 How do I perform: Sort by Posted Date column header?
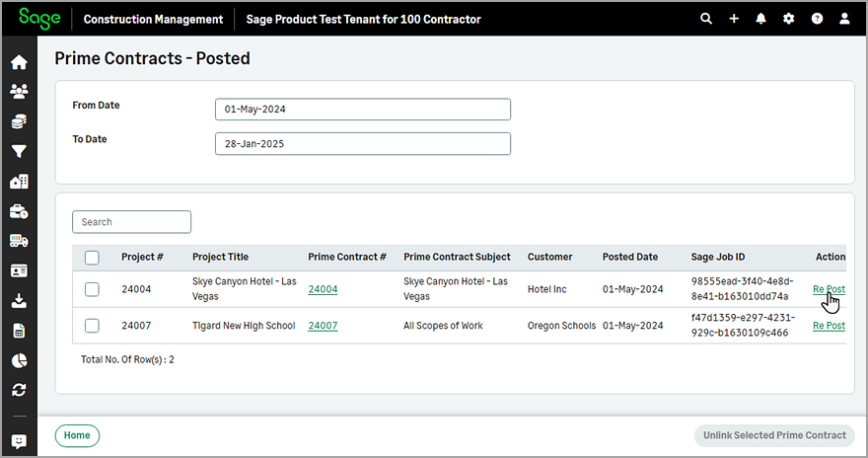[x=630, y=257]
